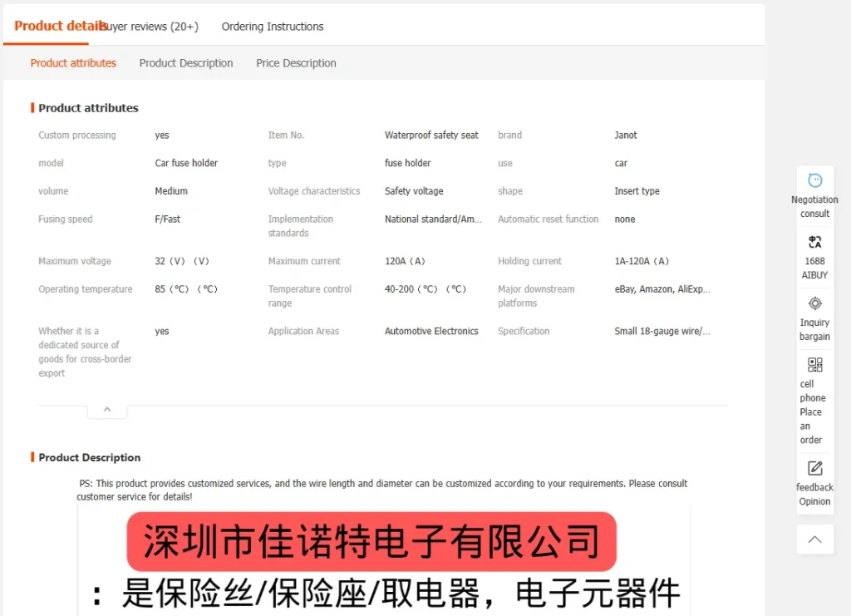Click the 'National standard/Am...' truncated value

(433, 219)
